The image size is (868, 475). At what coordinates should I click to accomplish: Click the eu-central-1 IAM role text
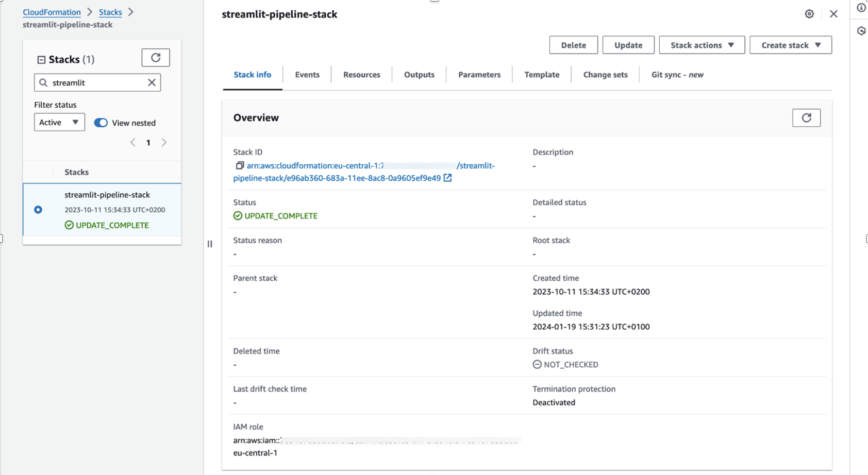click(255, 453)
